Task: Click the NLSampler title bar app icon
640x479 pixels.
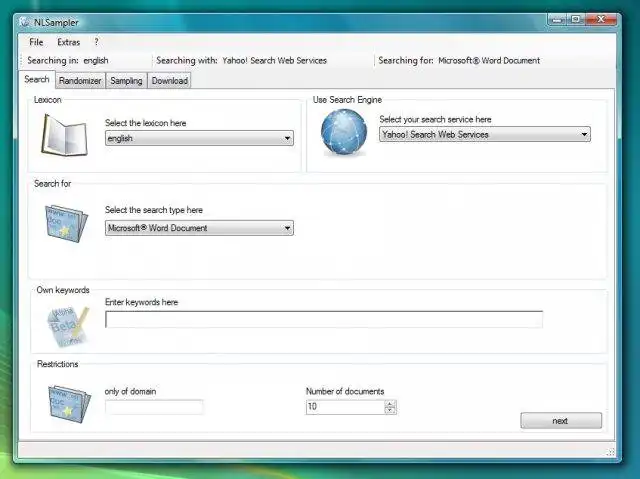Action: [24, 22]
